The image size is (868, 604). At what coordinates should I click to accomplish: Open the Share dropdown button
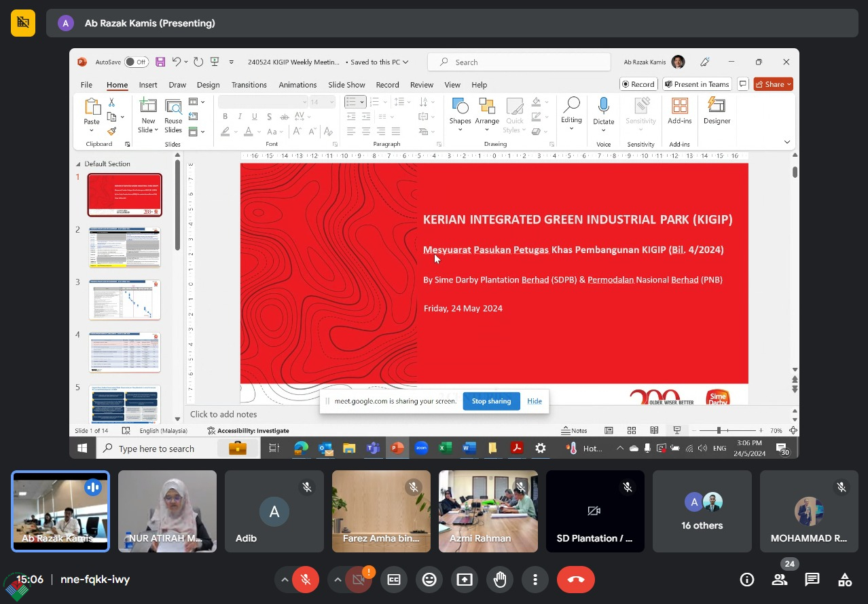coord(774,84)
